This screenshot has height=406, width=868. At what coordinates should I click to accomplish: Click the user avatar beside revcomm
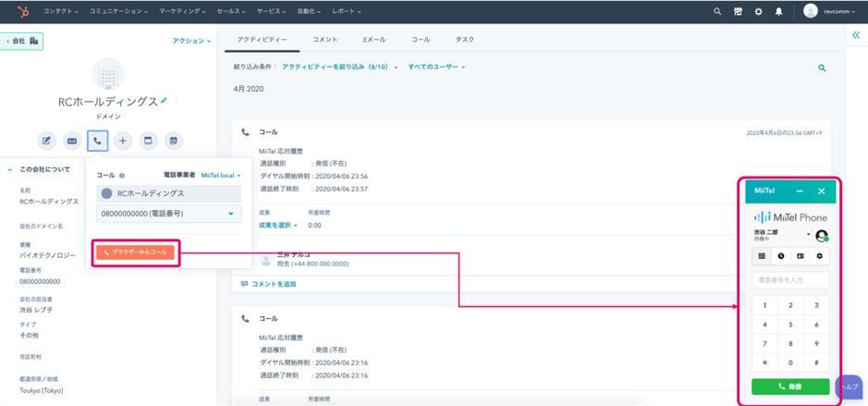811,11
